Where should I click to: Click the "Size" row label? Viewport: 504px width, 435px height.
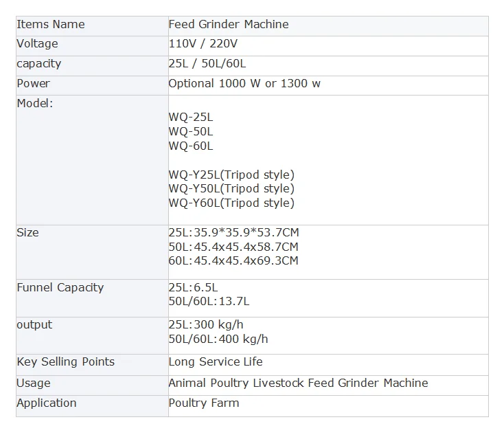point(28,233)
